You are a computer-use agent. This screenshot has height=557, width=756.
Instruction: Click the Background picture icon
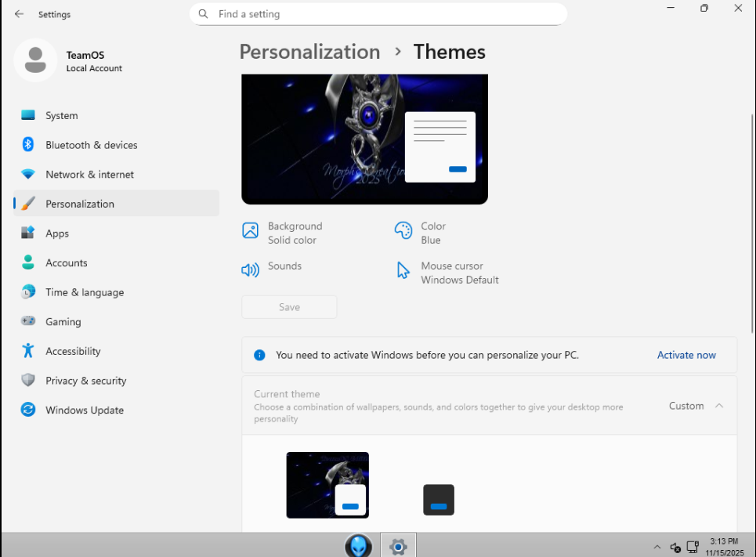click(251, 230)
